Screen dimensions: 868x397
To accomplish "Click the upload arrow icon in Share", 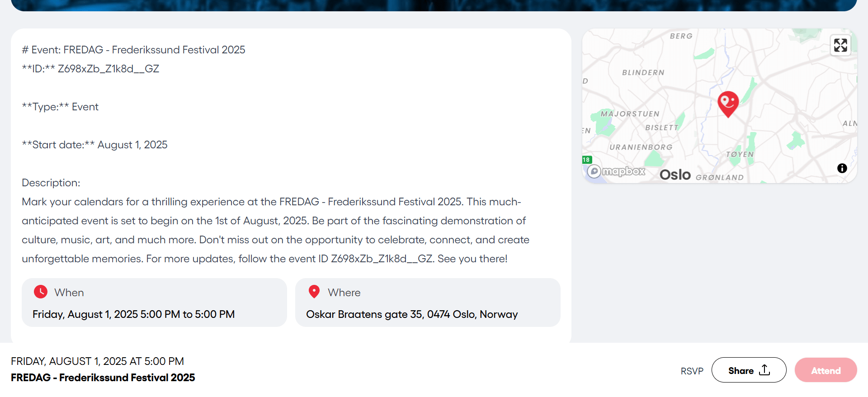I will click(764, 370).
